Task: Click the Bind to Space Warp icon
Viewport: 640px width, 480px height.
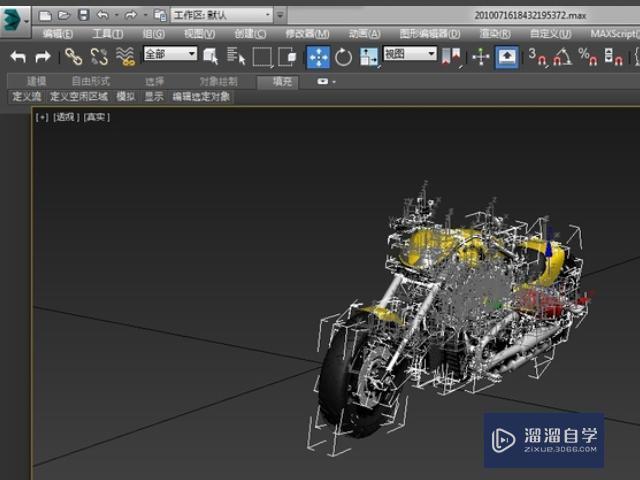Action: tap(125, 57)
